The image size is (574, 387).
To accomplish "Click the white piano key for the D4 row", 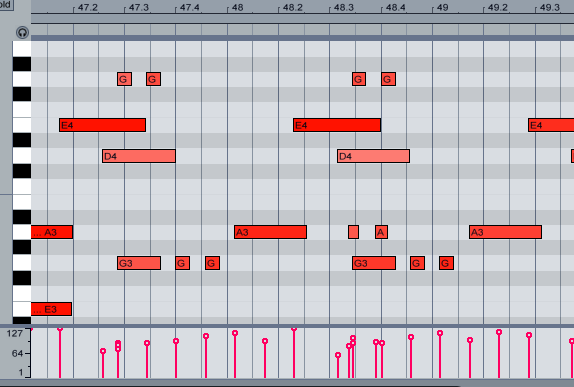I will coord(22,156).
